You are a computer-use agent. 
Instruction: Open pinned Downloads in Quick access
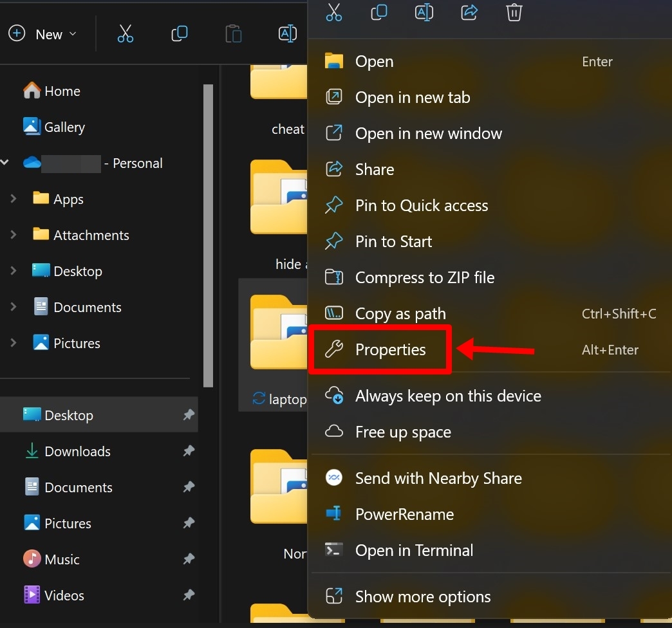pyautogui.click(x=99, y=451)
